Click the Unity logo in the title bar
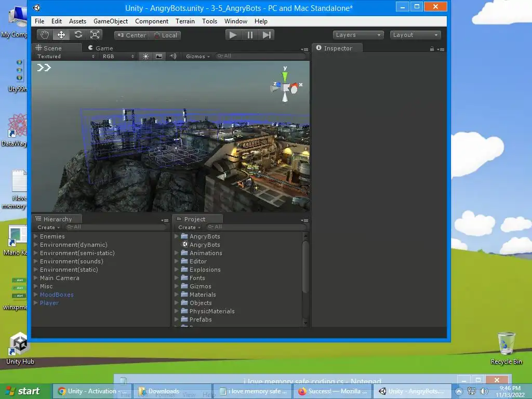532x399 pixels. click(37, 8)
